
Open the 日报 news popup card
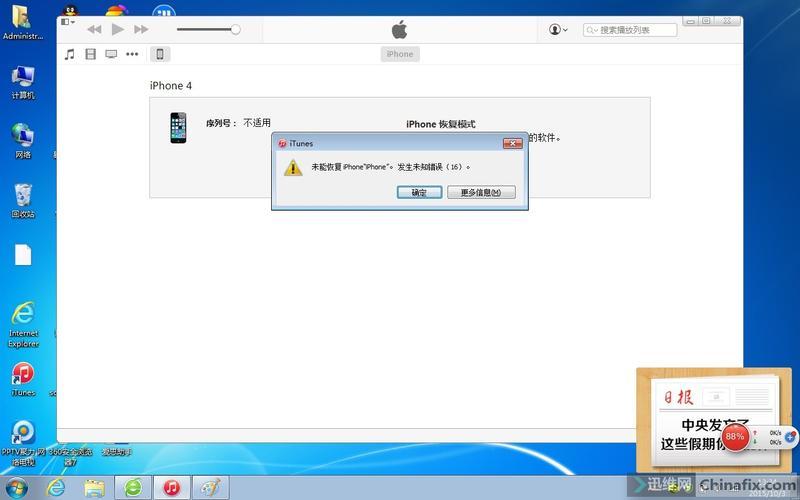pos(714,420)
